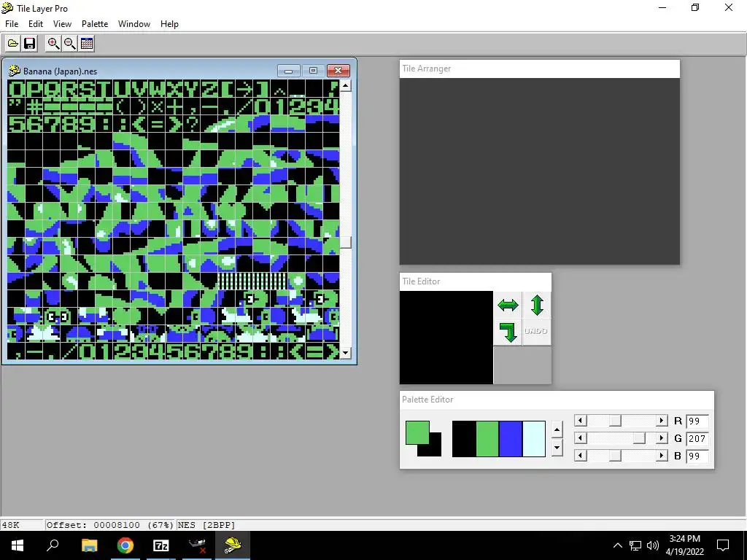
Task: Toggle the grid view toolbar icon
Action: (x=87, y=44)
